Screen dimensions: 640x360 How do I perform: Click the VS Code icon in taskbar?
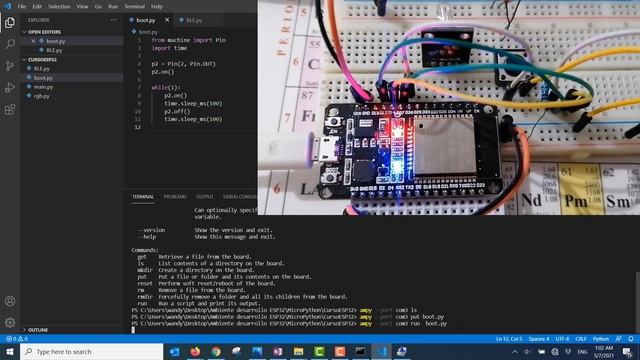click(381, 351)
